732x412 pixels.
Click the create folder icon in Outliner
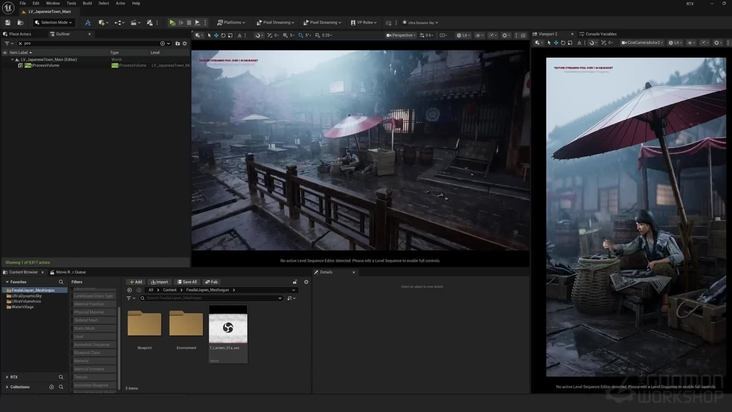(x=177, y=43)
